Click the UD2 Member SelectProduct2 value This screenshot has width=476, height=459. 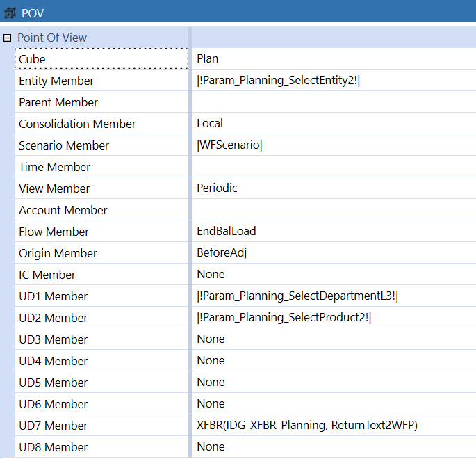coord(332,318)
